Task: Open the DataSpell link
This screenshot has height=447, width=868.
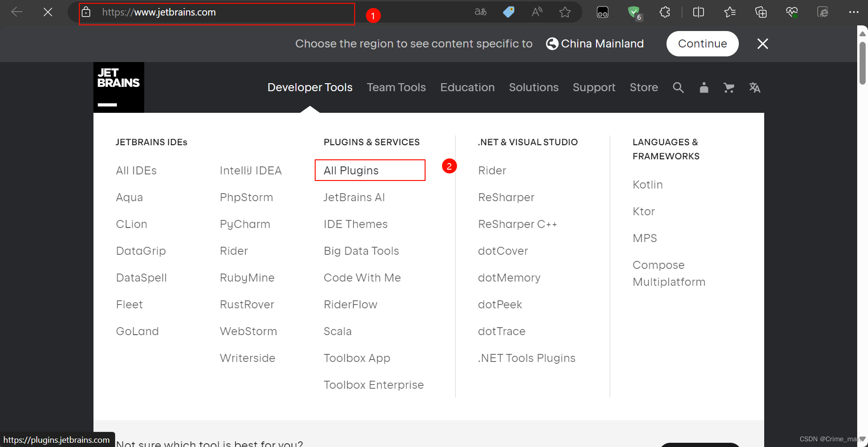Action: tap(141, 278)
